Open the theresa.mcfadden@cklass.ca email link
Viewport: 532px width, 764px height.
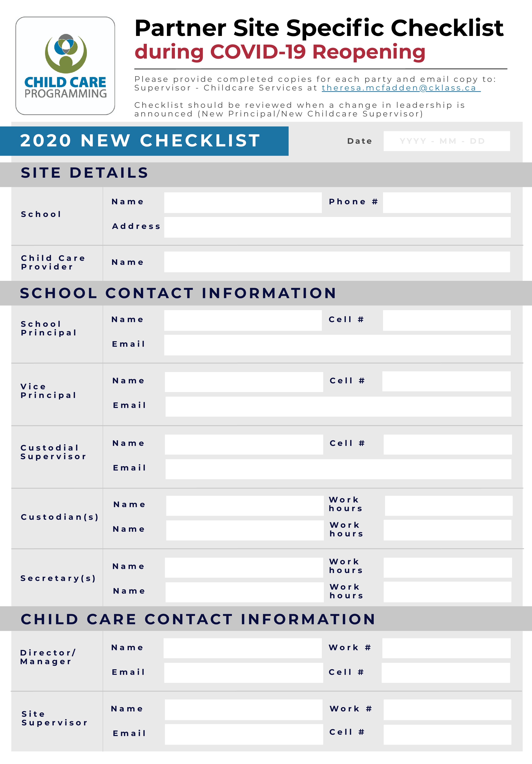401,88
